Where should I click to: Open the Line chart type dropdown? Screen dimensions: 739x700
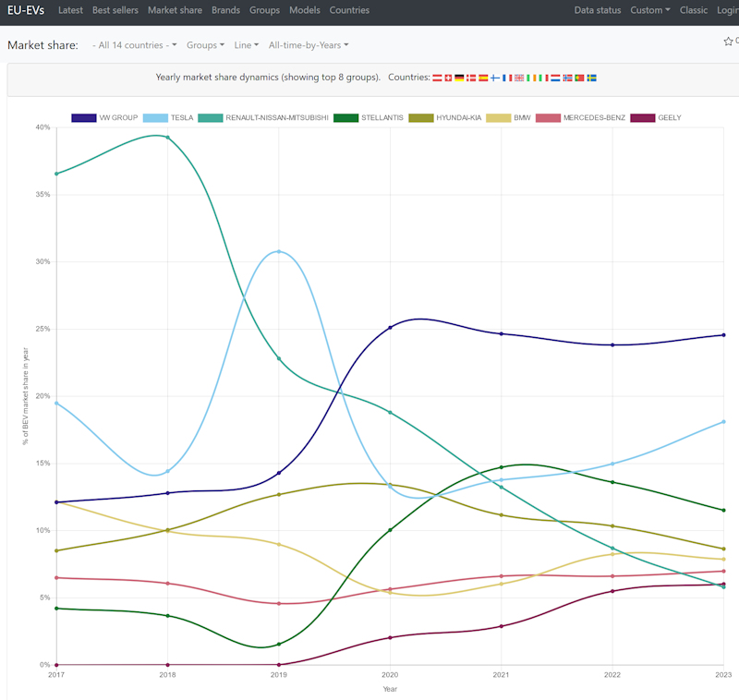[247, 45]
